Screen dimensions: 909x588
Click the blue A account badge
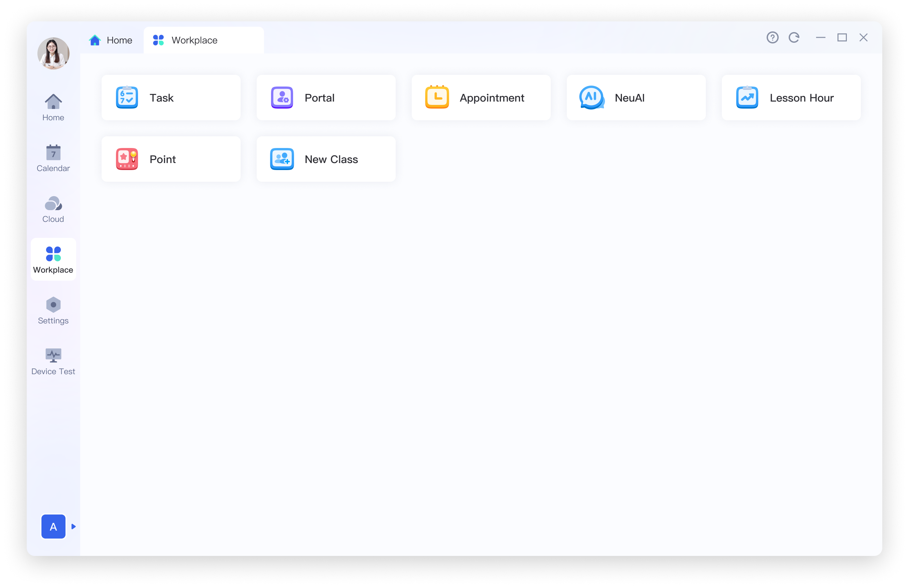point(53,527)
